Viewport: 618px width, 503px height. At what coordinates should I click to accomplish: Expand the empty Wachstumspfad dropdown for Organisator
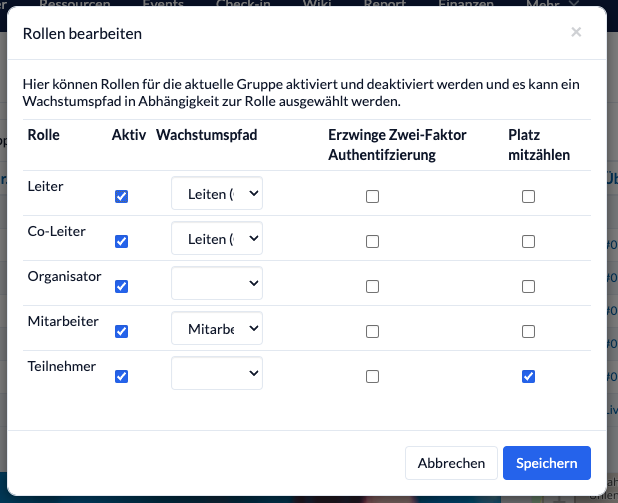(x=217, y=283)
